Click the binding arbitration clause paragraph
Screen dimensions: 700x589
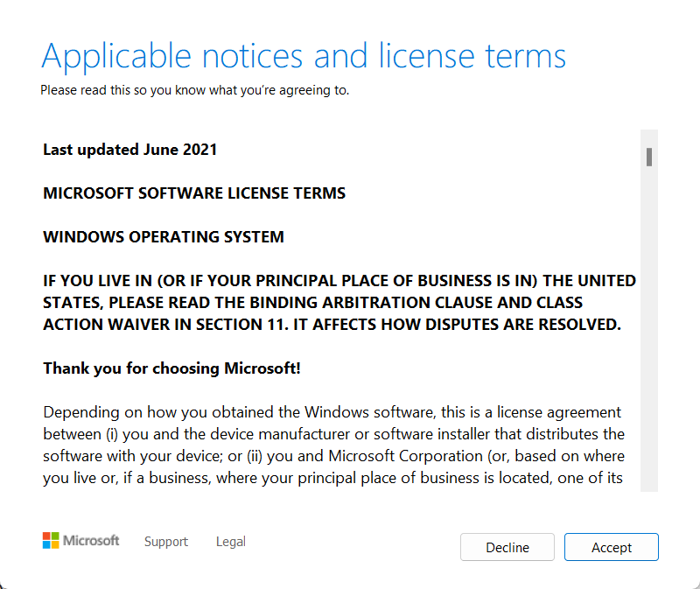point(339,302)
